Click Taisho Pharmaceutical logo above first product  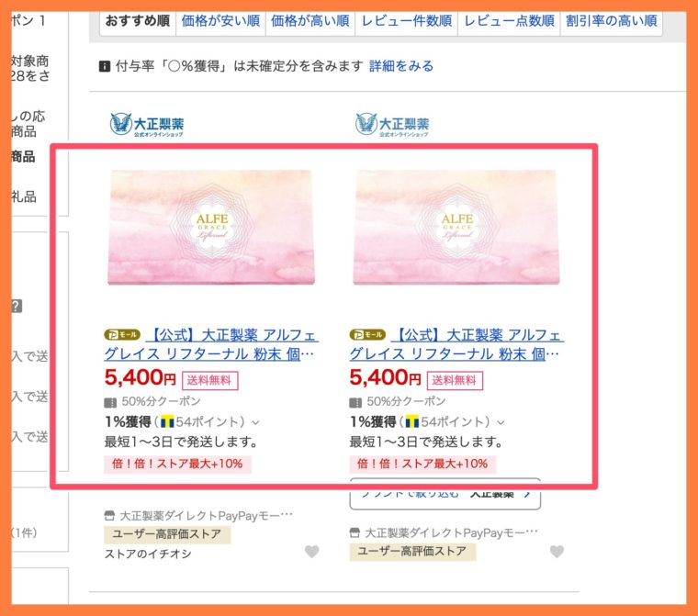pos(147,124)
